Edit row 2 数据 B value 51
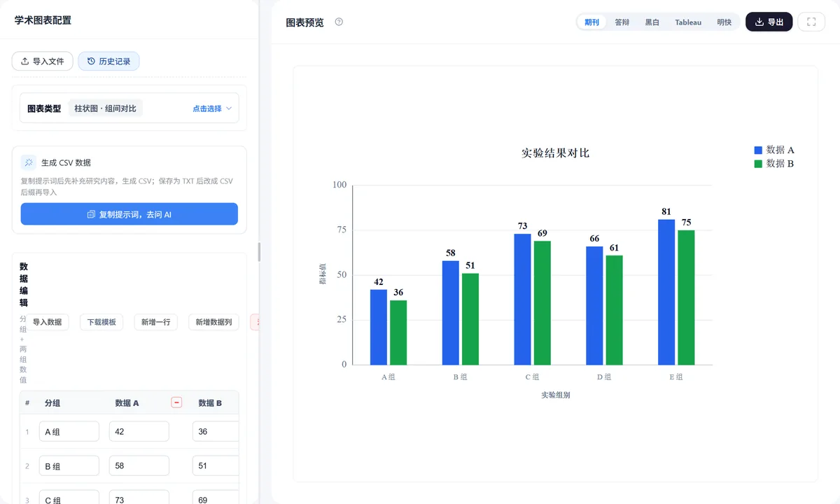 coord(216,465)
